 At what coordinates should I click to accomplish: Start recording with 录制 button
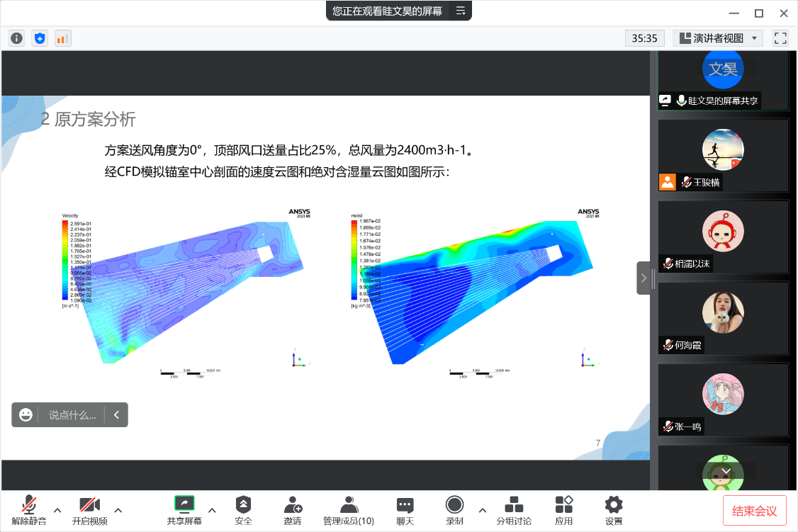[x=454, y=510]
